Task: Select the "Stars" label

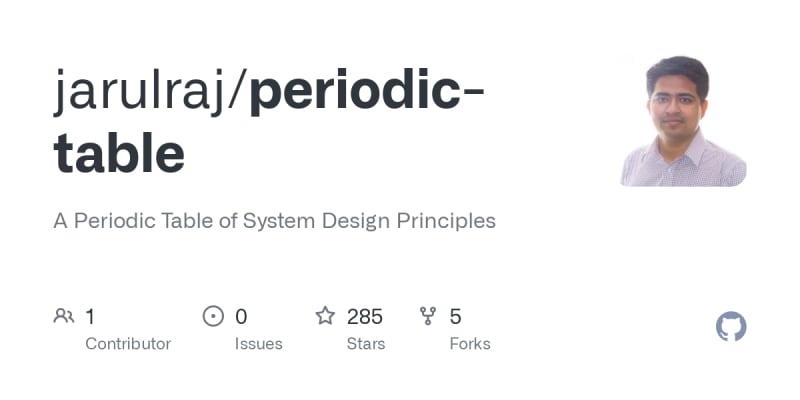Action: pos(366,344)
